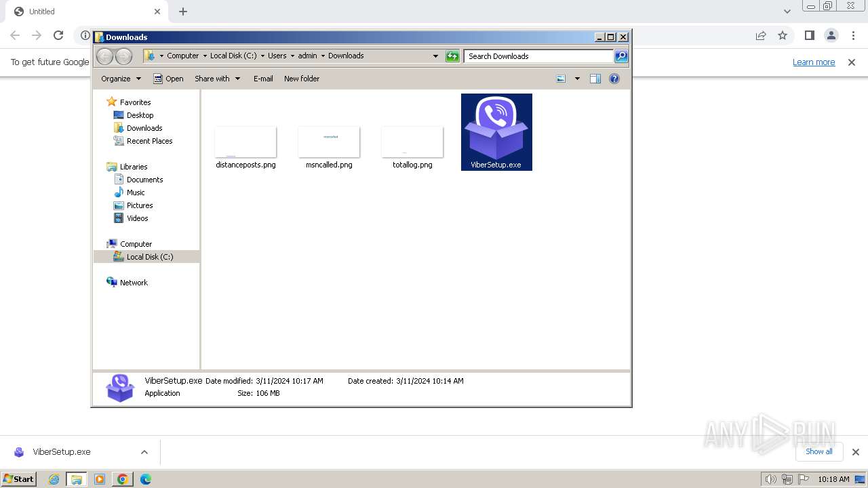Screen dimensions: 868x488
Task: Click the Chrome share page icon
Action: (x=761, y=35)
